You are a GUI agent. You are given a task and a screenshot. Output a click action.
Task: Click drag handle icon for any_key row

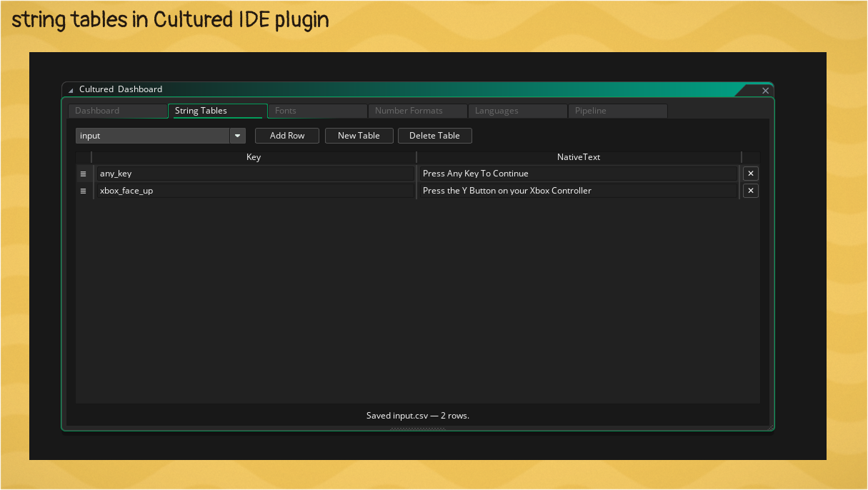(83, 174)
